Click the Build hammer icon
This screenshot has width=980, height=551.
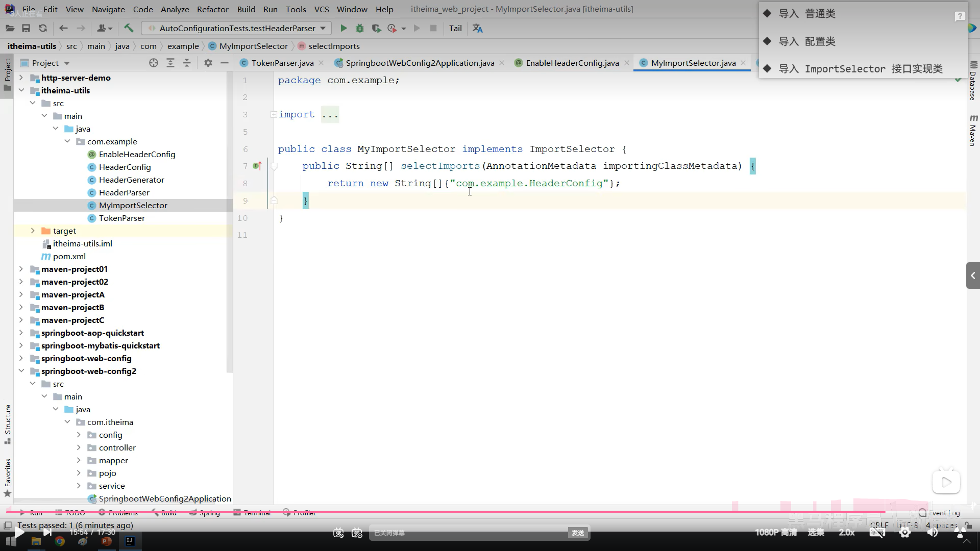point(129,29)
